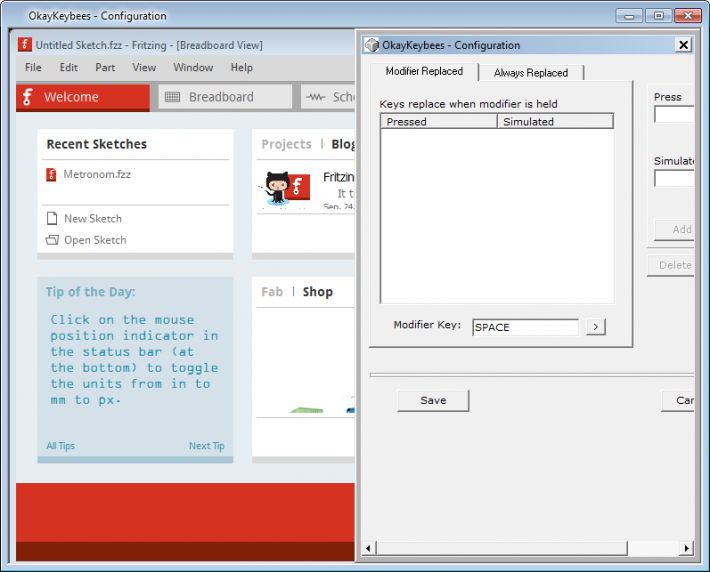710x572 pixels.
Task: Click the Press input field
Action: [x=674, y=114]
